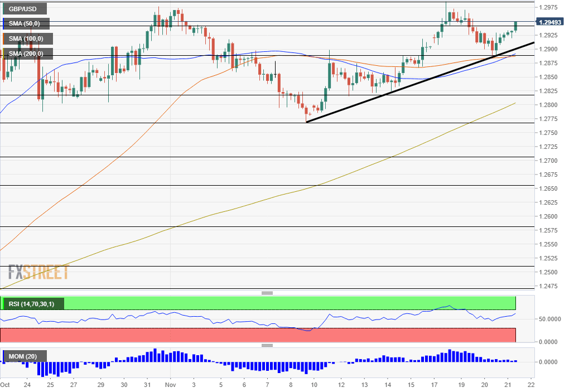
Task: Click the MOM (20) indicator label
Action: coord(25,356)
